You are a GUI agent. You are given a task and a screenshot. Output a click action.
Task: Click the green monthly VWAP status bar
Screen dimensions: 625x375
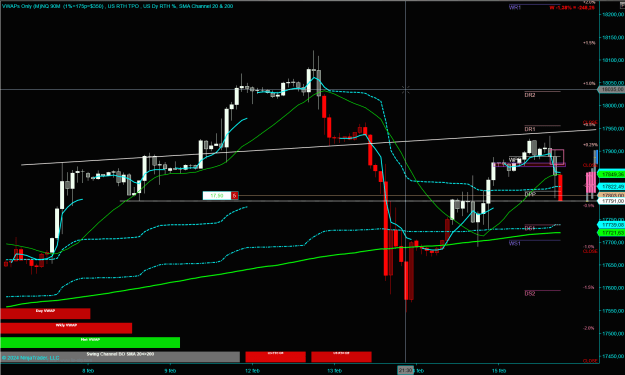click(x=90, y=342)
